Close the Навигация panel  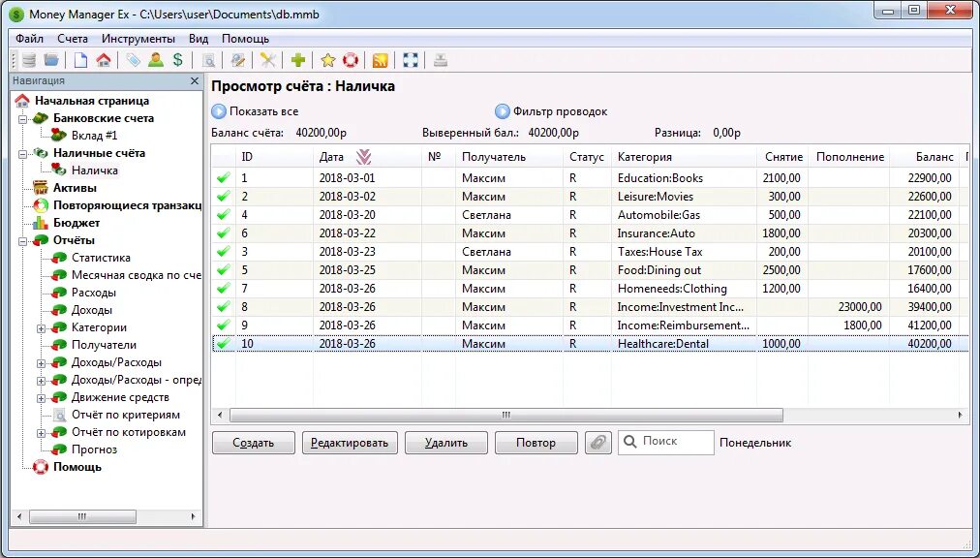tap(195, 80)
